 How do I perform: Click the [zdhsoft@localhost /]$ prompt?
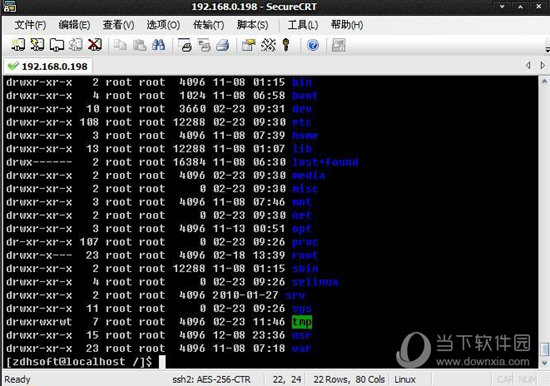tap(79, 362)
